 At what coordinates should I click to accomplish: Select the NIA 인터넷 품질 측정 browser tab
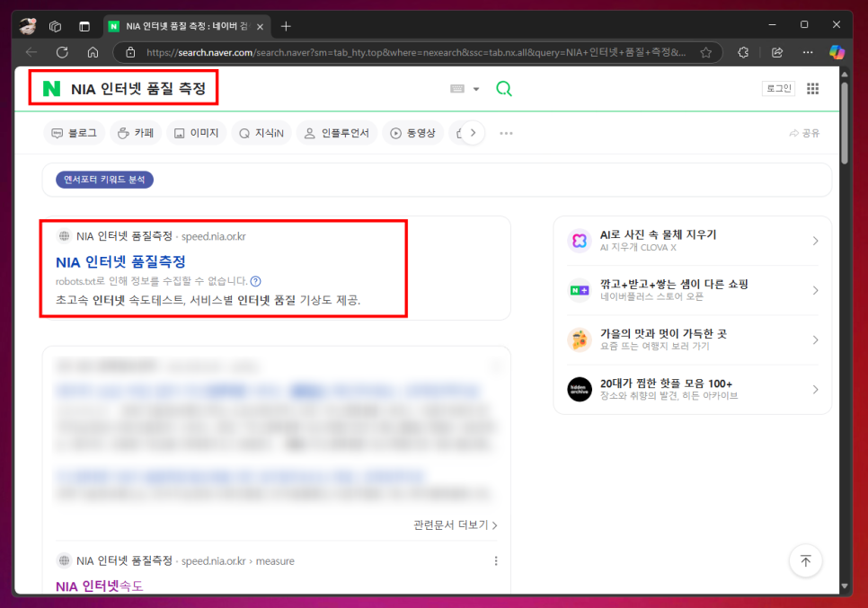[187, 26]
